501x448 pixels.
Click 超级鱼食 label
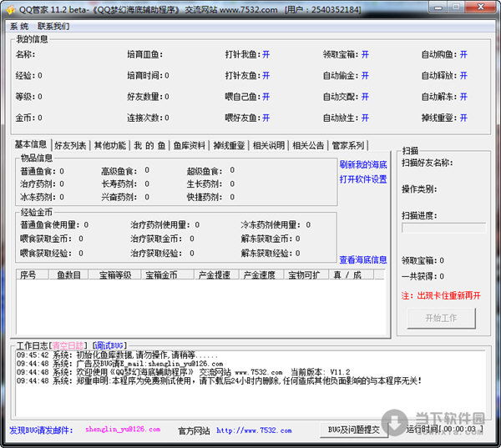[205, 172]
